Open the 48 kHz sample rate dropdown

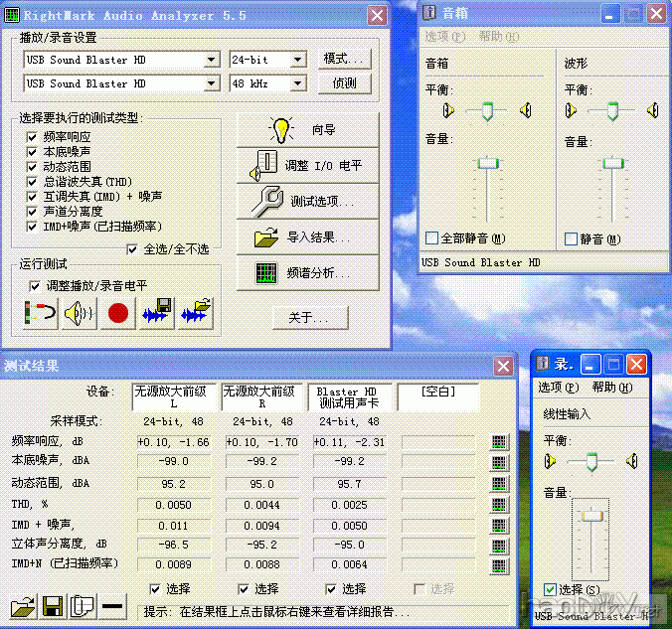pos(295,84)
